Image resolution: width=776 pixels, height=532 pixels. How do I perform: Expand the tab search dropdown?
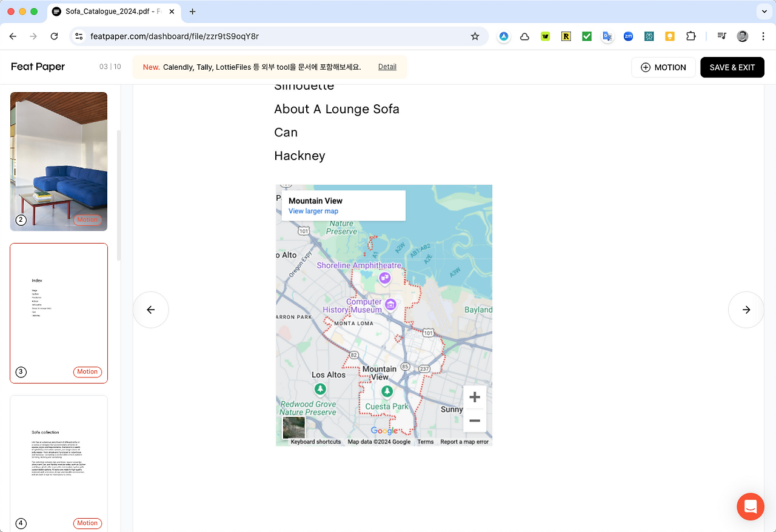pyautogui.click(x=763, y=12)
